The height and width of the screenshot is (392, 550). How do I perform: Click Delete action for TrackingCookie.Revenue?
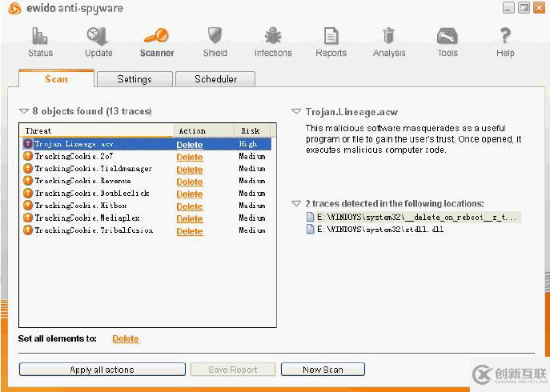(190, 182)
